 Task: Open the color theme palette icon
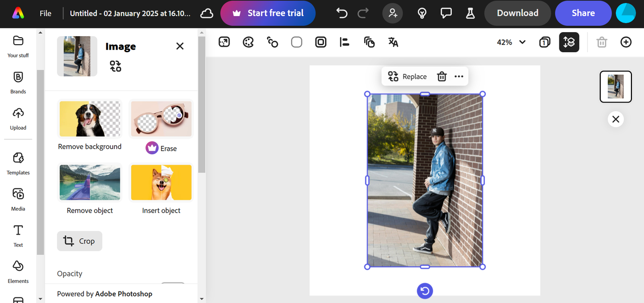pyautogui.click(x=249, y=42)
